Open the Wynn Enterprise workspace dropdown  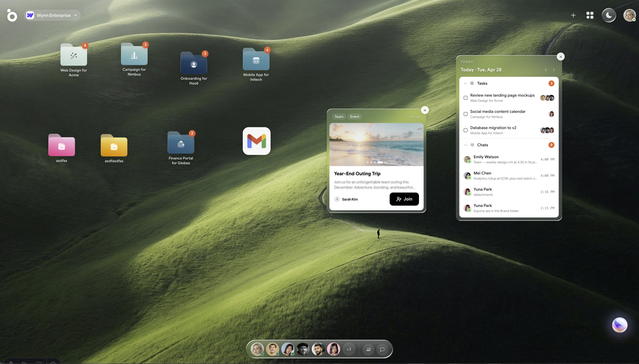(52, 15)
